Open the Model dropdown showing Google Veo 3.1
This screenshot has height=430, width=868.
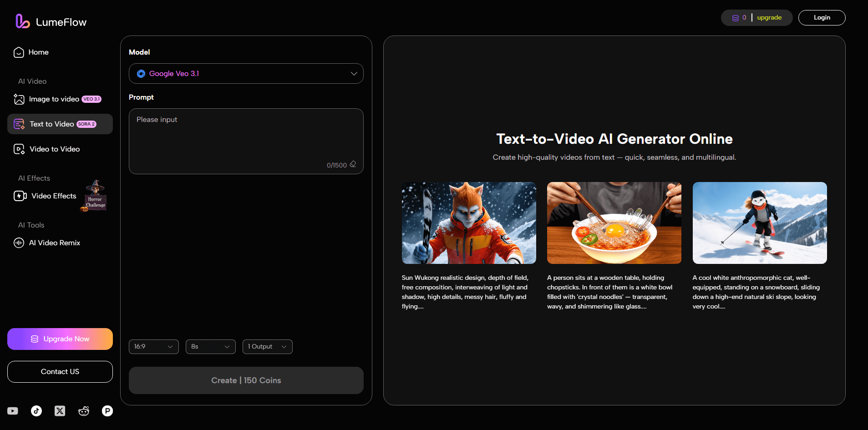(246, 73)
